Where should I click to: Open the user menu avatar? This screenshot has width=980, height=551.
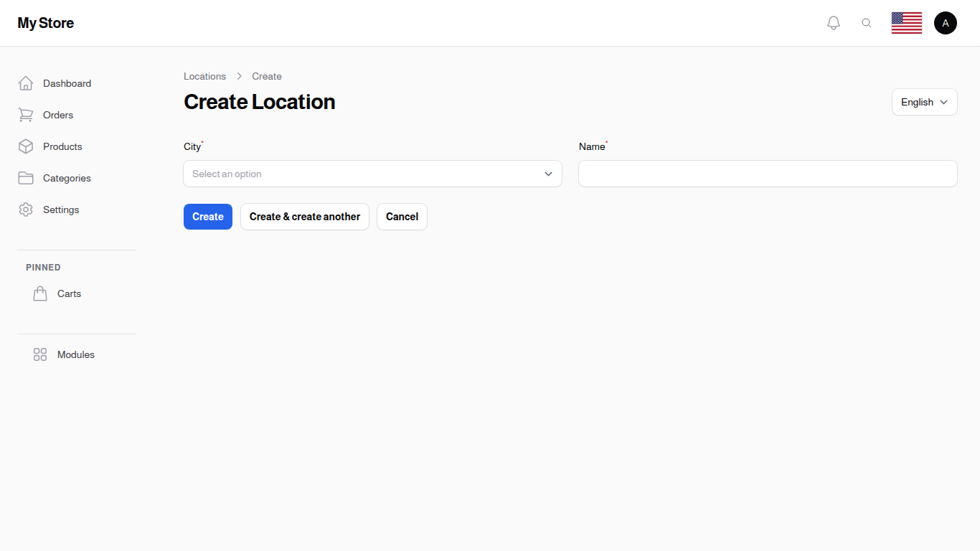pyautogui.click(x=945, y=22)
